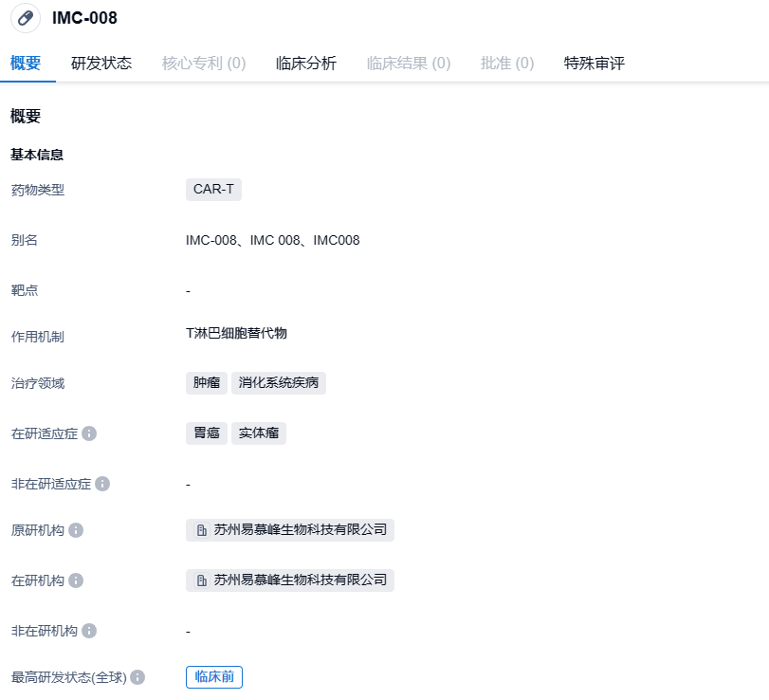Click the 肿瘤 therapeutic area tag
The height and width of the screenshot is (700, 769).
(x=207, y=383)
